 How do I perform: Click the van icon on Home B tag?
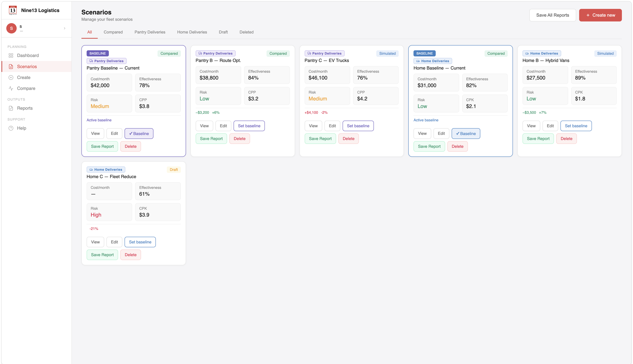pyautogui.click(x=527, y=53)
